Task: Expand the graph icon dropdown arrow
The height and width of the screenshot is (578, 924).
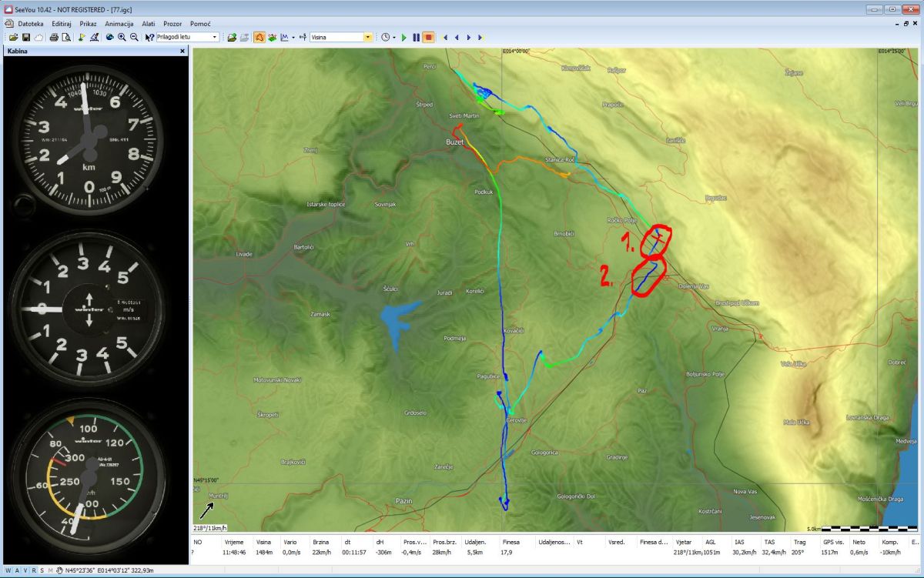Action: [x=293, y=37]
